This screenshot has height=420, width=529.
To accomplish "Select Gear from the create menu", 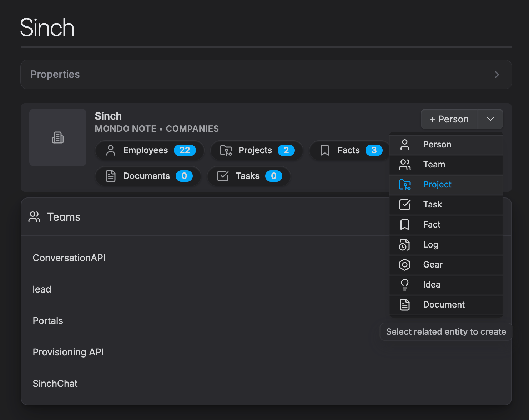I will (x=446, y=265).
